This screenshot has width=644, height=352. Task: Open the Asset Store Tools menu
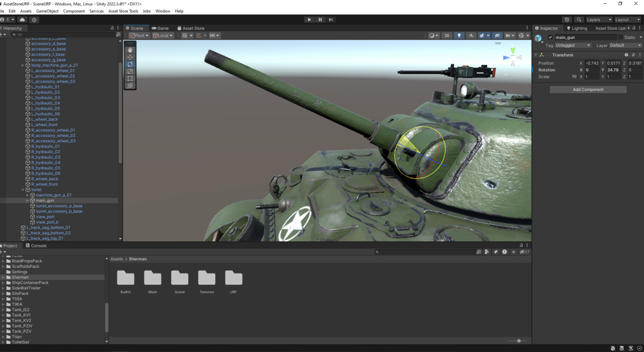pyautogui.click(x=123, y=11)
